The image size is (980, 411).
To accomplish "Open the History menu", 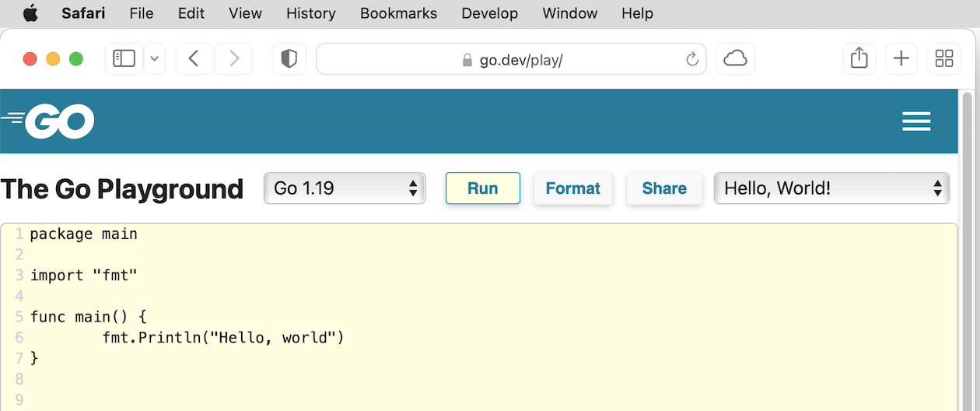I will click(311, 13).
